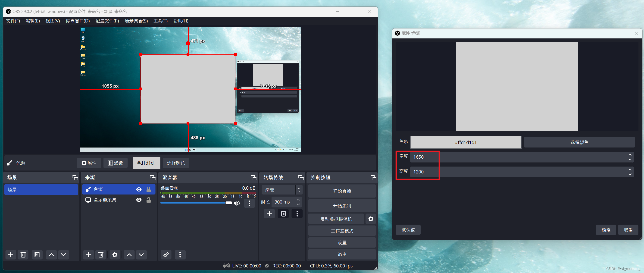This screenshot has height=273, width=644.
Task: Hide the 色源 source with eye icon
Action: 139,189
